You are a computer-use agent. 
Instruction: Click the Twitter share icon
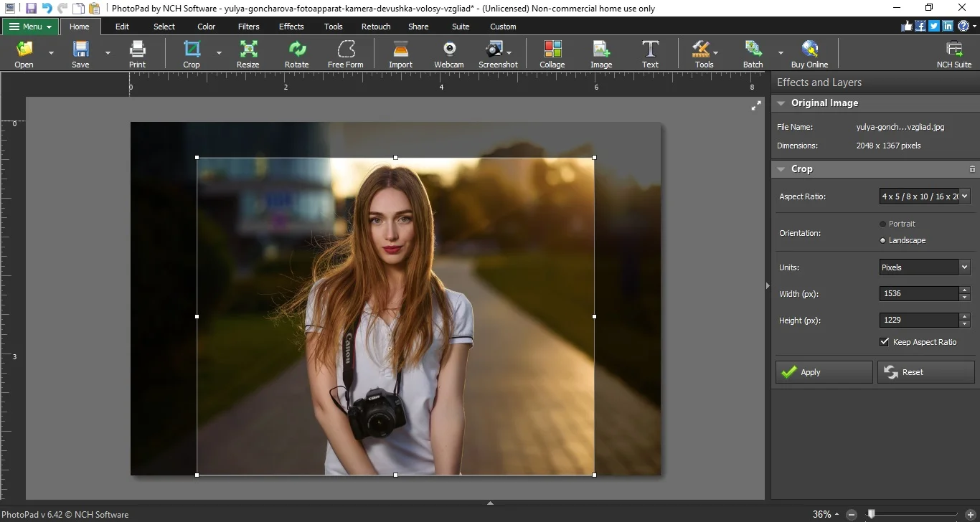(934, 27)
